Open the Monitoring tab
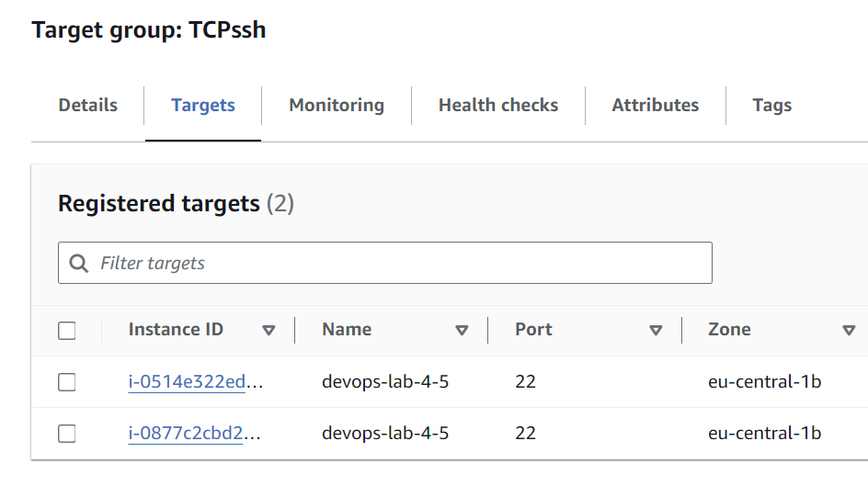The height and width of the screenshot is (486, 868). (337, 106)
